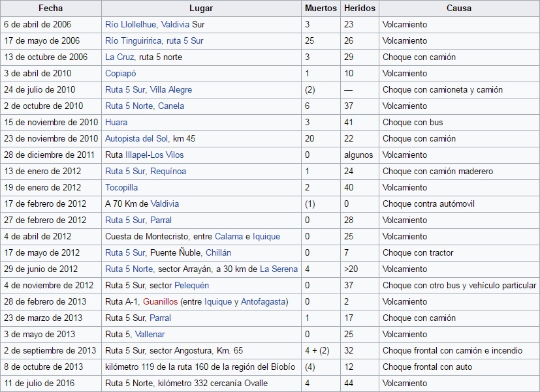Open the Ruta 5 Sur, Villa Alegre link
This screenshot has height=392, width=540.
tap(148, 89)
